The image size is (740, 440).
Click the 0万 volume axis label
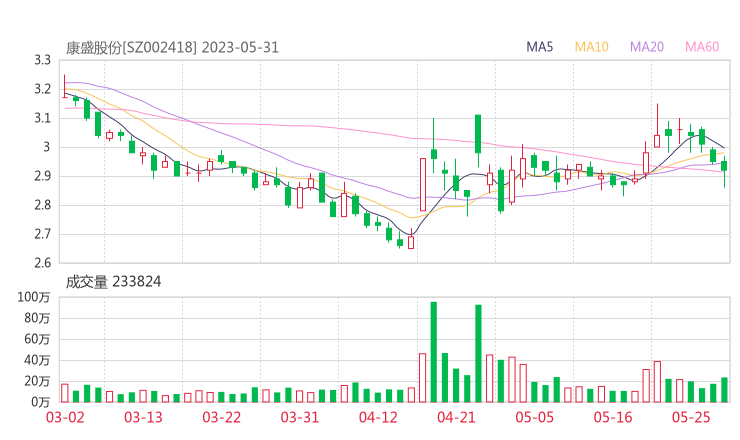click(41, 402)
